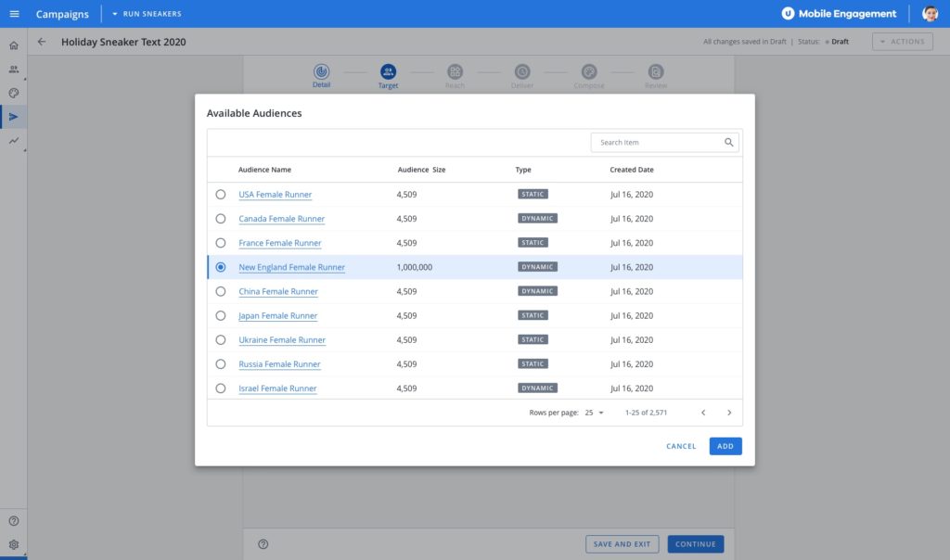The image size is (950, 560).
Task: Click audience size value 1,000,000
Action: [415, 267]
